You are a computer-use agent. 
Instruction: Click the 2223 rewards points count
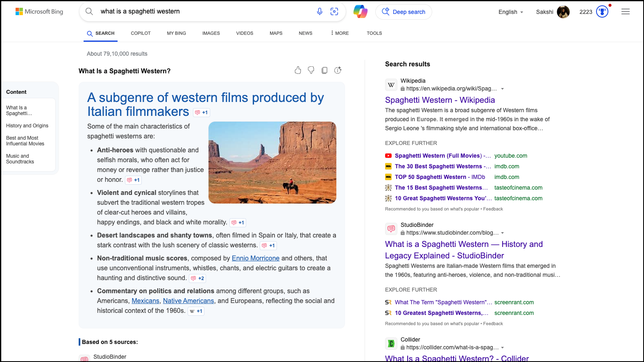[x=586, y=12]
